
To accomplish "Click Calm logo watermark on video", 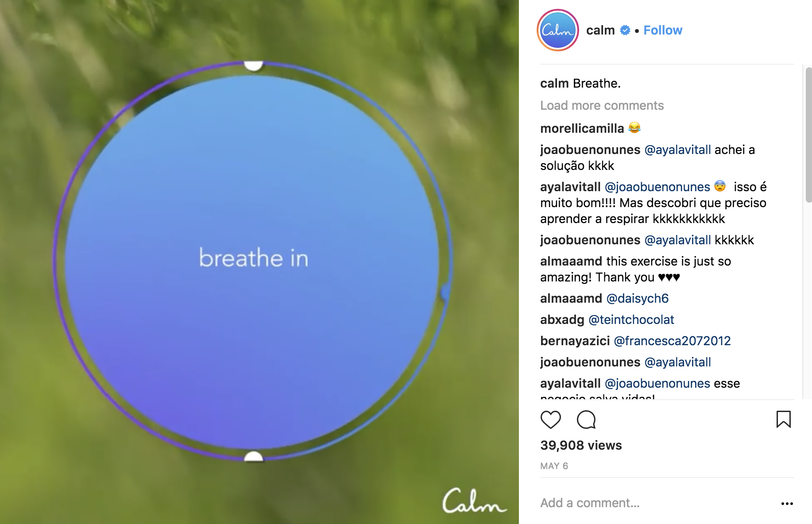I will tap(474, 501).
